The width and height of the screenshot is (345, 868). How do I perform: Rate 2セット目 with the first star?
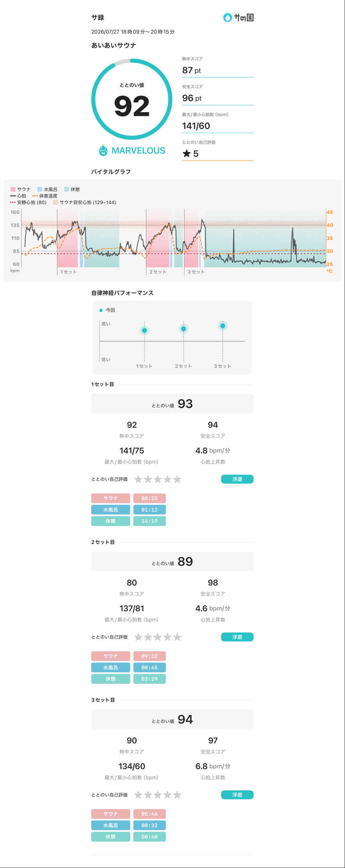(138, 637)
